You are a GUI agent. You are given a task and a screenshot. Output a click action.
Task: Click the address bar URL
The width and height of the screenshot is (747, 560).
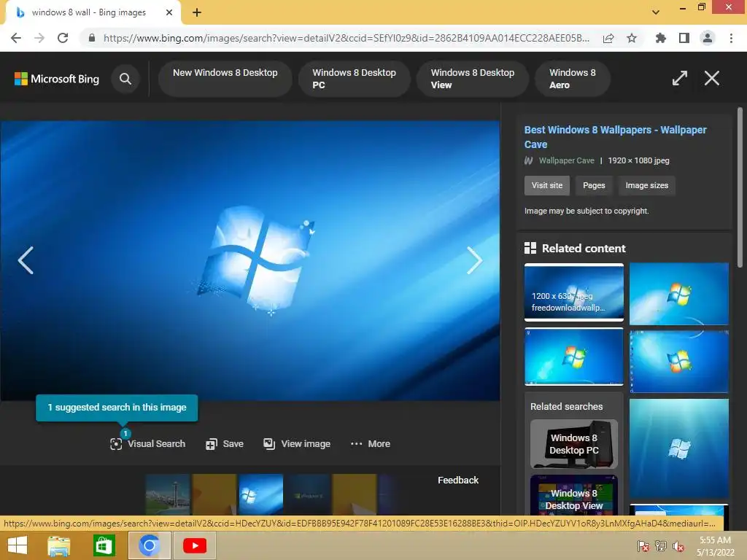point(347,38)
